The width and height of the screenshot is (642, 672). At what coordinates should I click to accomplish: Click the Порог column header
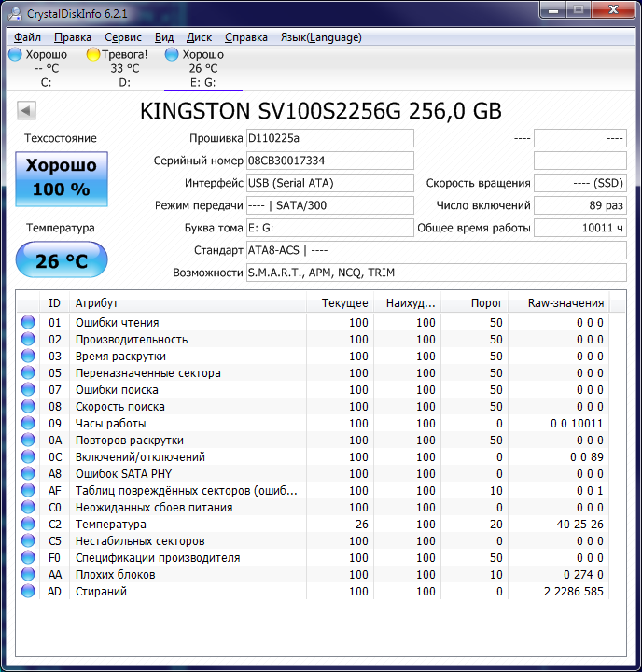click(x=474, y=303)
